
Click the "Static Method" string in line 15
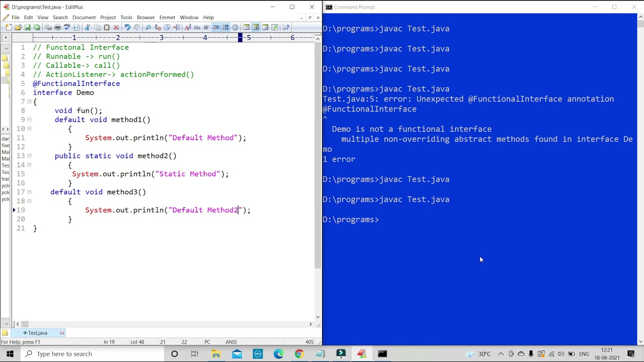188,174
